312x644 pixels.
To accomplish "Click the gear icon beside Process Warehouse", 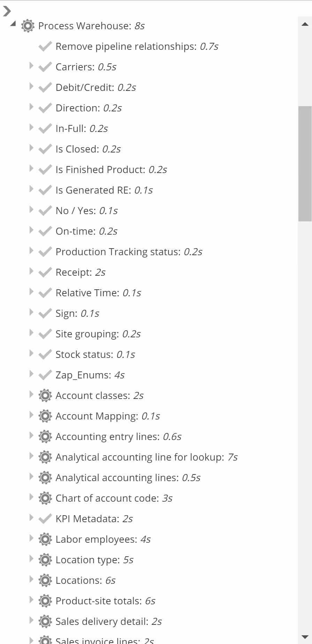I will [x=28, y=26].
